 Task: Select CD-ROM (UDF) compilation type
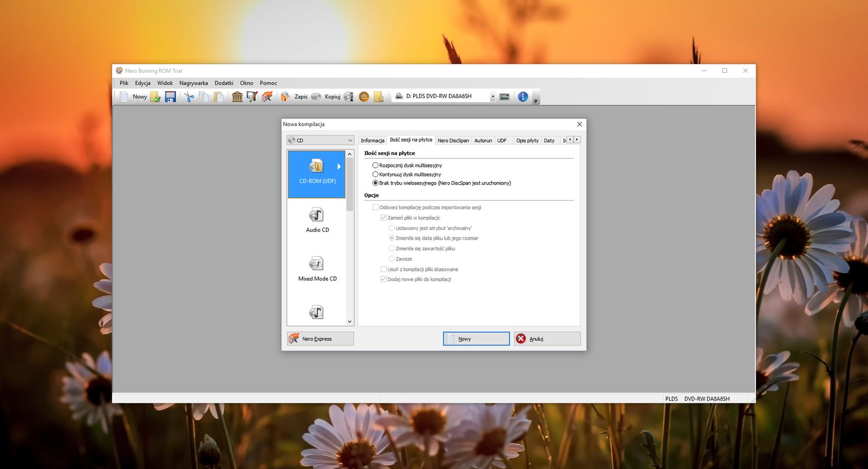(x=316, y=174)
